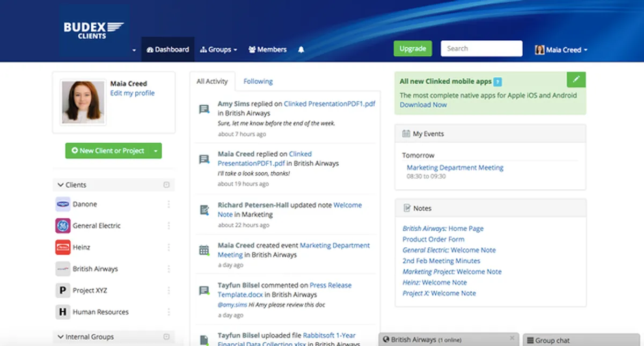Open the Danone client logo icon
This screenshot has height=346, width=644.
tap(63, 204)
